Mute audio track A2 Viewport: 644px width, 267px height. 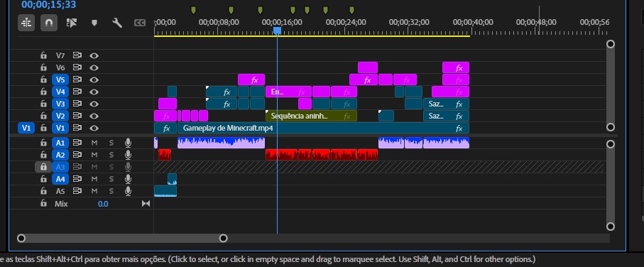pos(94,155)
